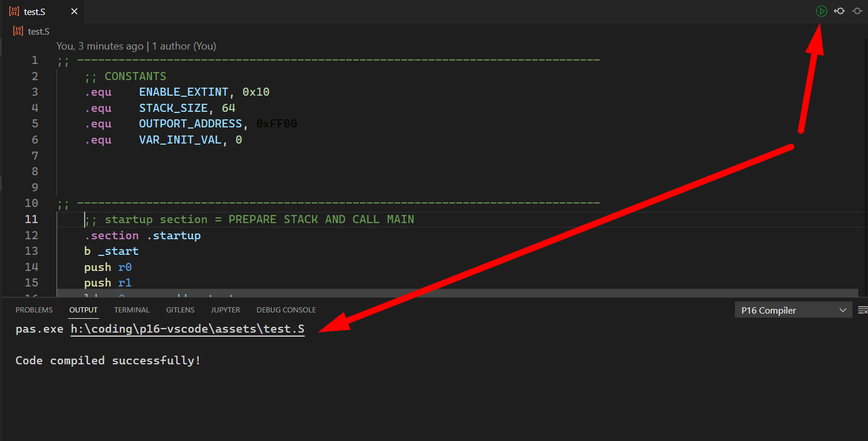Click the OUTPORT_ADDRESS constant name

[x=191, y=124]
